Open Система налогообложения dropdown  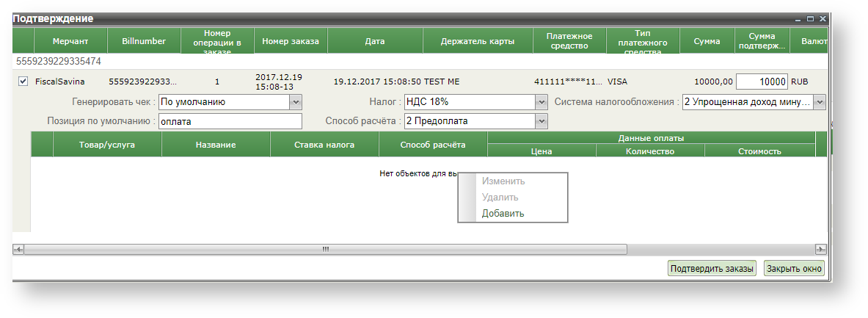[820, 102]
